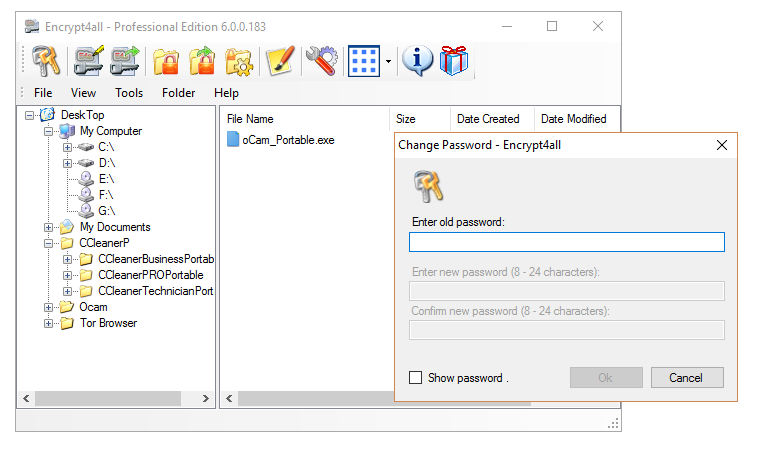Expand the Tor Browser folder node
This screenshot has height=449, width=765.
(x=48, y=324)
